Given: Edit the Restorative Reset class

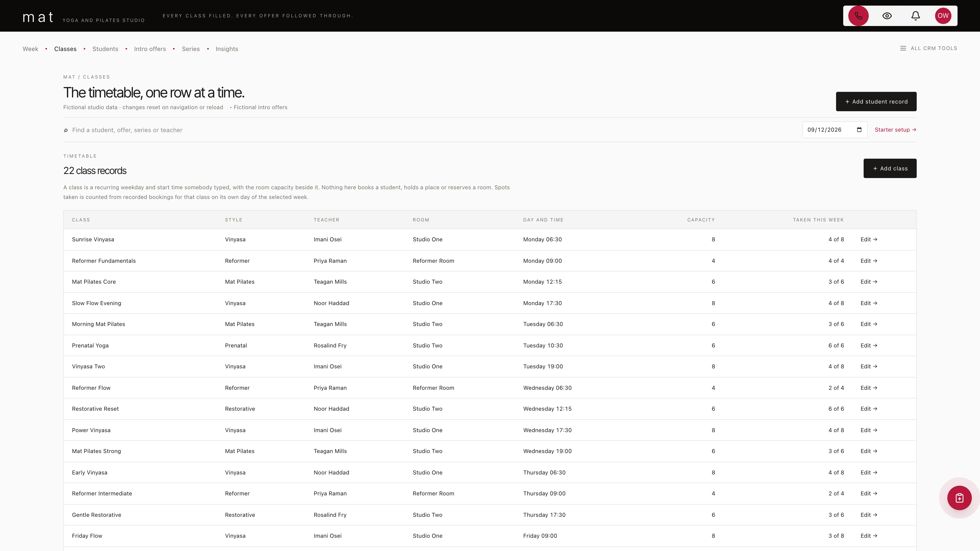Looking at the screenshot, I should tap(868, 408).
